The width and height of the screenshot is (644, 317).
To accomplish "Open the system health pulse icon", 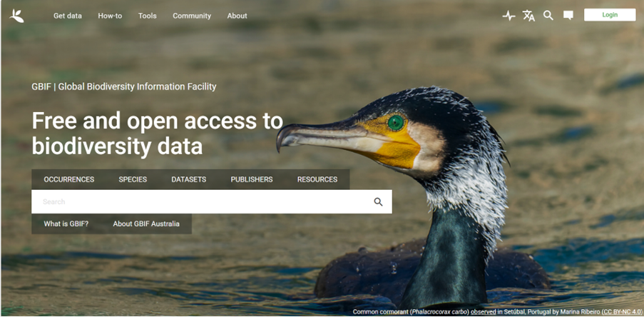I will [x=508, y=16].
